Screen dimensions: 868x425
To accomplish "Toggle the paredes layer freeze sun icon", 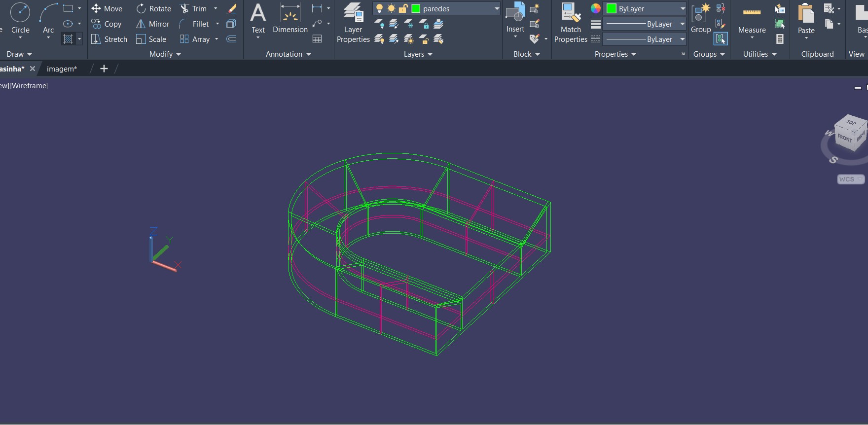I will 391,9.
